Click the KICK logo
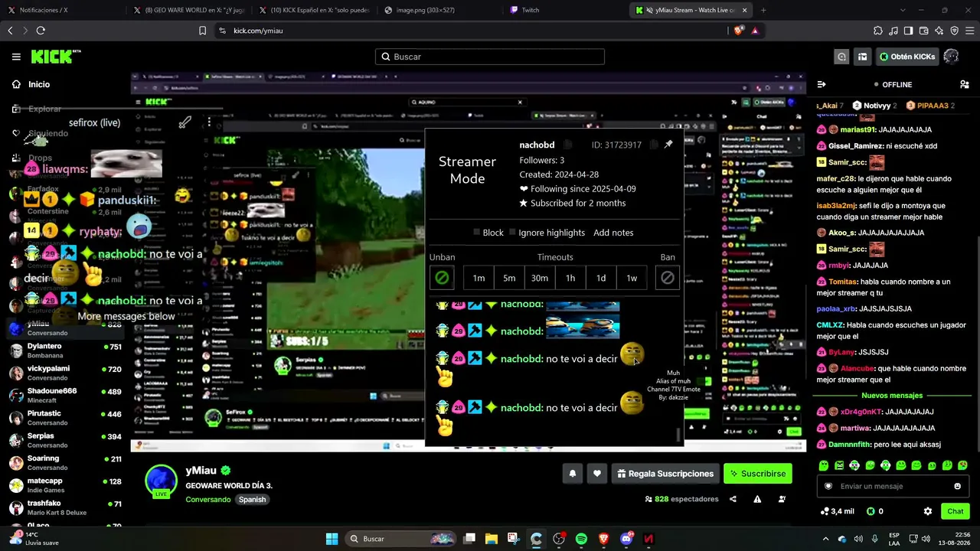The width and height of the screenshot is (980, 551). [56, 57]
